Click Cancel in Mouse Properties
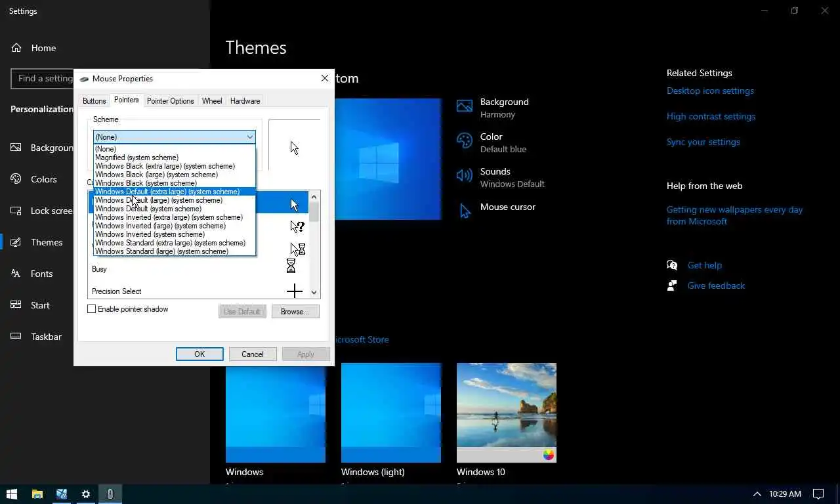840x504 pixels. click(253, 354)
